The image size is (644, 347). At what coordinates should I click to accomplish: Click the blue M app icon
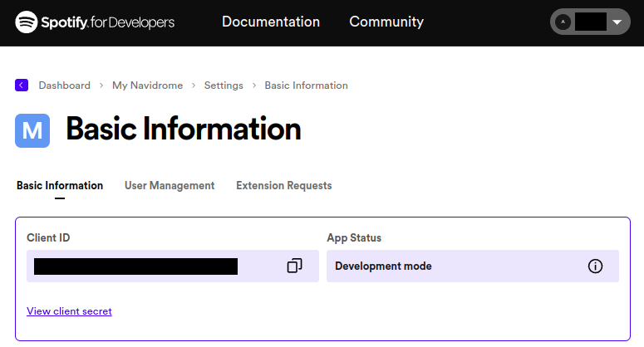point(32,130)
